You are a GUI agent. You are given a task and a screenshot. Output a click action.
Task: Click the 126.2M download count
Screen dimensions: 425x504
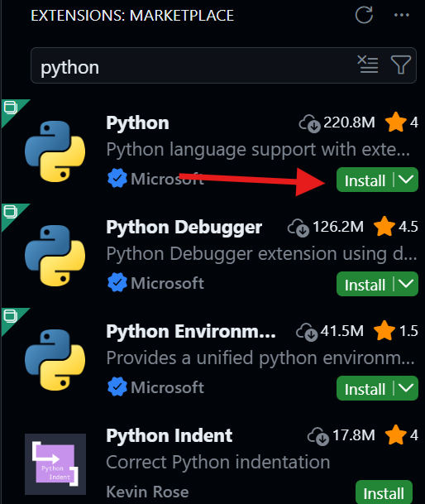338,227
